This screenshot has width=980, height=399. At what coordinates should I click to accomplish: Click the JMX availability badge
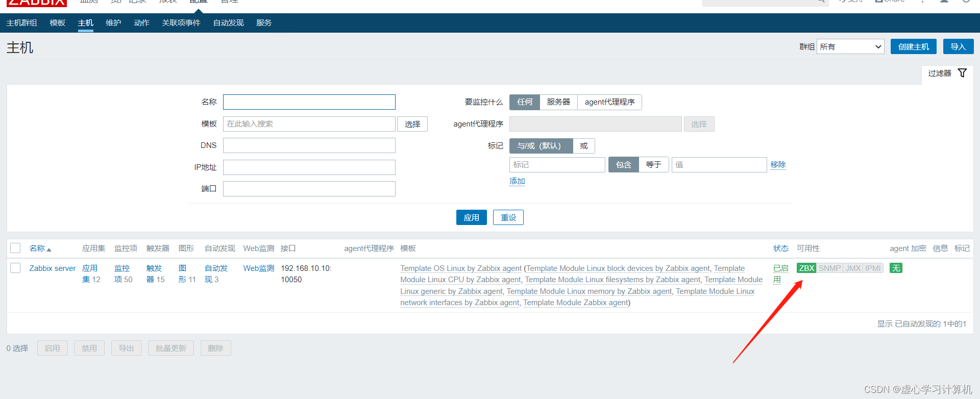853,268
